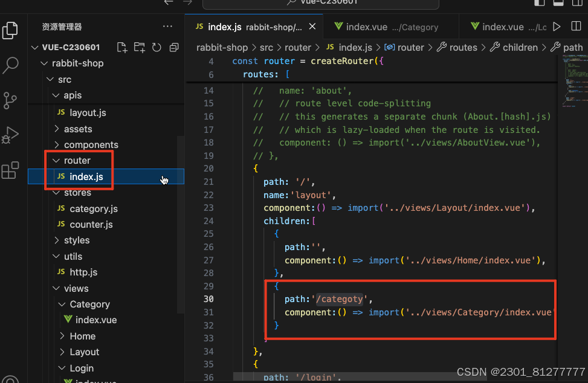This screenshot has width=588, height=383.
Task: Click the code minimap preview
Action: 575,81
